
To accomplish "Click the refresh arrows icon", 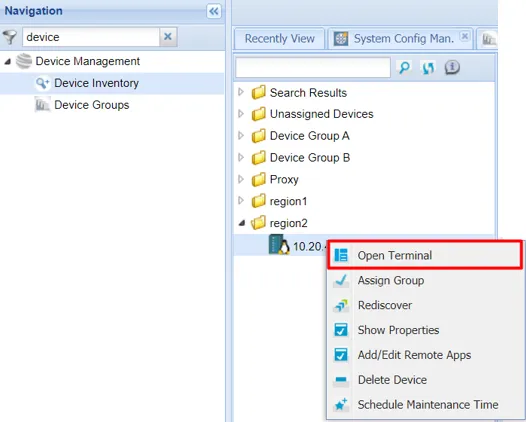I will pos(428,67).
